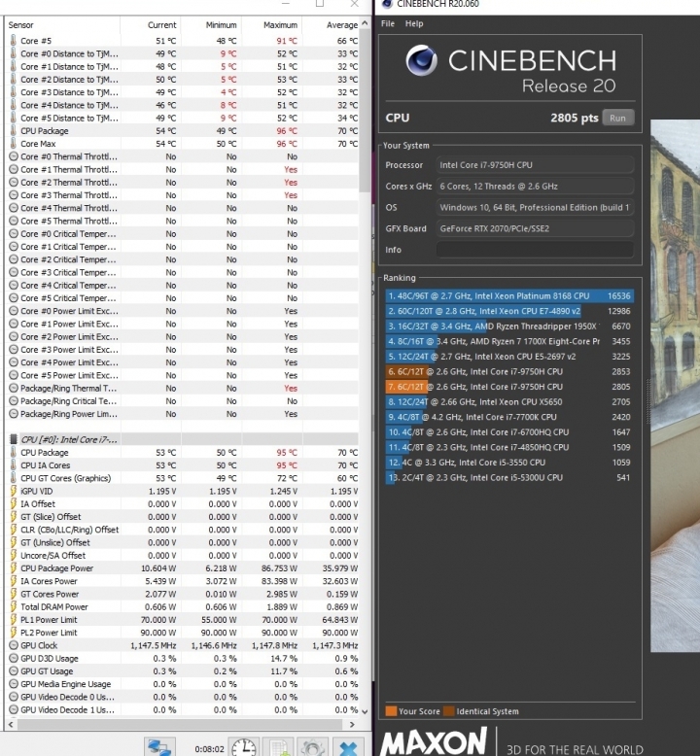Select ranking entry AMD Ryzen 7 1700X
This screenshot has height=756, width=700.
509,341
